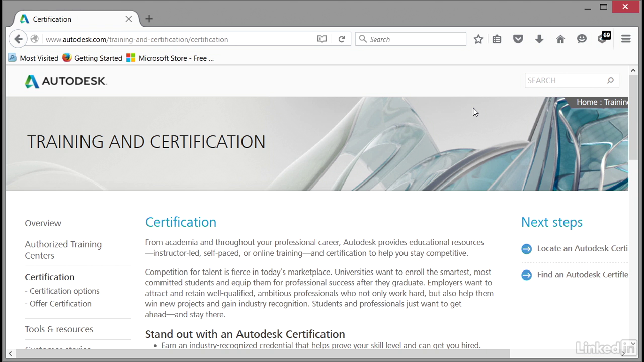Click the TRAINING AND CERTIFICATION banner title

click(x=146, y=142)
